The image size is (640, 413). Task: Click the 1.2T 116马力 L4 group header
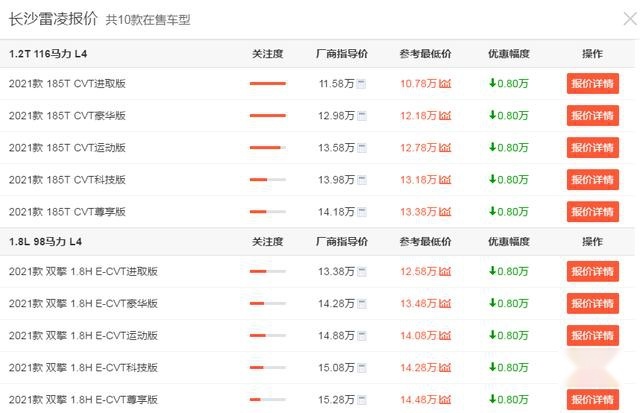tap(48, 54)
